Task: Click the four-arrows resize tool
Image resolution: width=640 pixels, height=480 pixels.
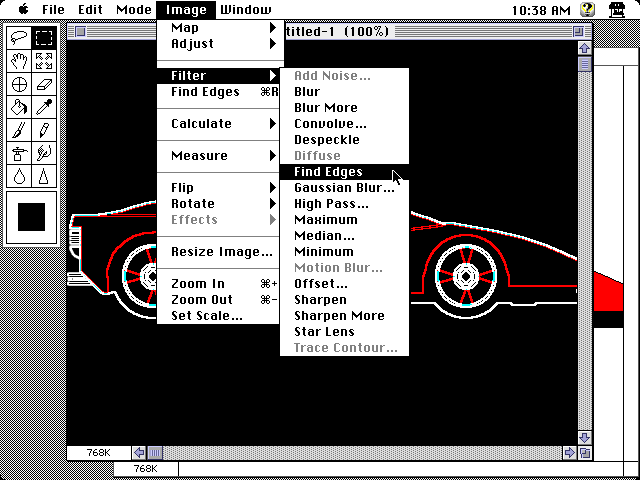Action: 44,61
